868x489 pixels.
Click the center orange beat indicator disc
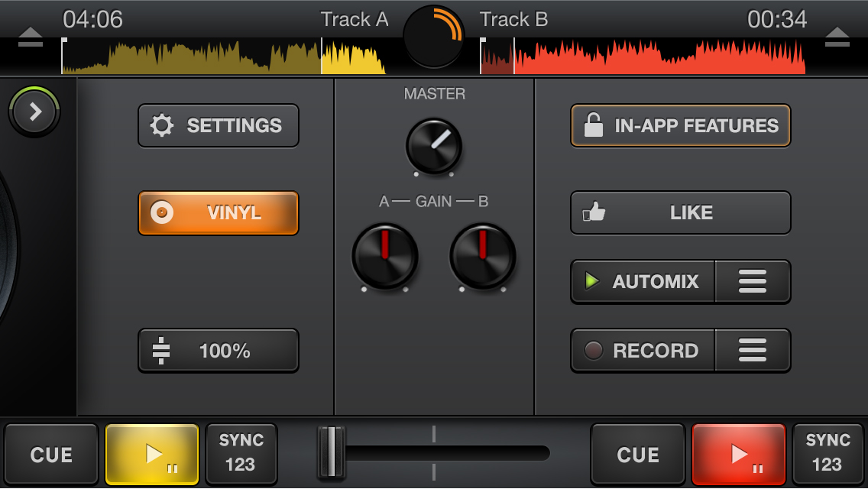coord(434,35)
